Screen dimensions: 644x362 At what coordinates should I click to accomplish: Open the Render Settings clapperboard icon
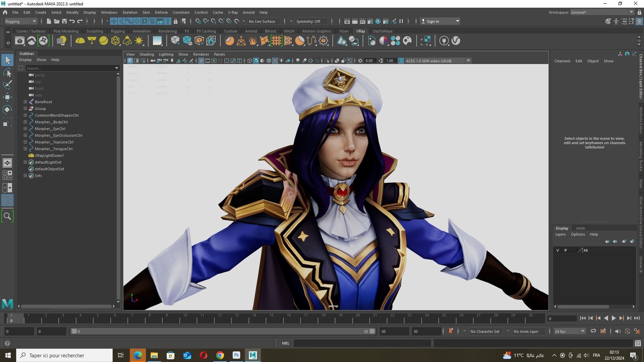click(370, 21)
